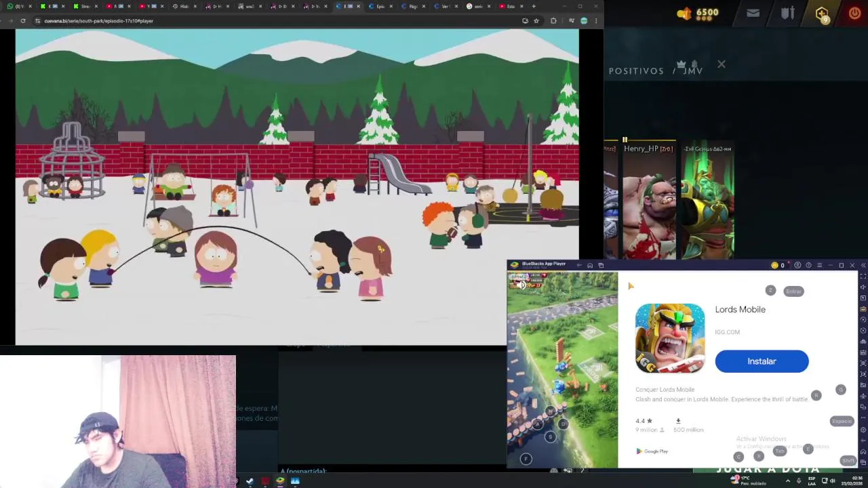Click the Google Play logo in BlueStacks
Screen dimensions: 868x488
click(x=652, y=451)
